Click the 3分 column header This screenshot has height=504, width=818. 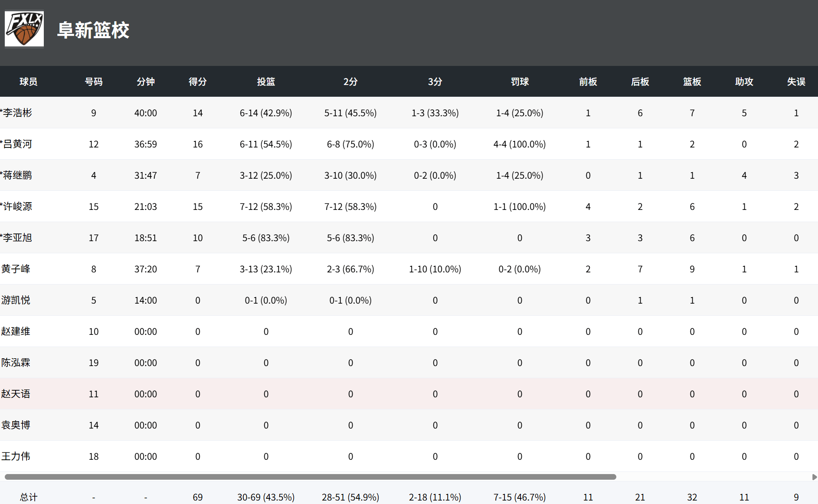[x=435, y=82]
